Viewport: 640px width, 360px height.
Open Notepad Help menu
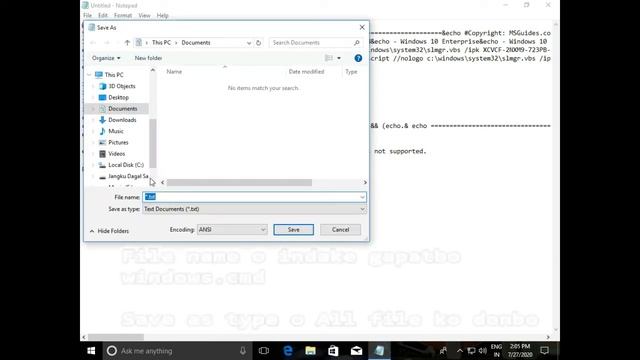[x=162, y=16]
